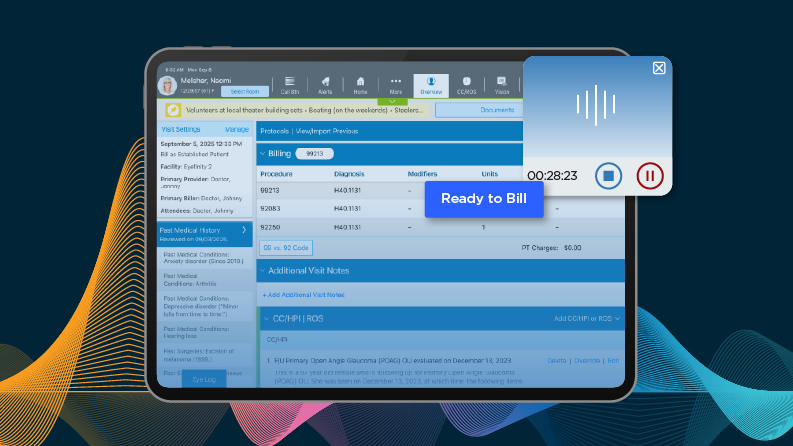Click diagnosis H40.1131 in the 92083 row
The width and height of the screenshot is (793, 446).
pos(347,208)
